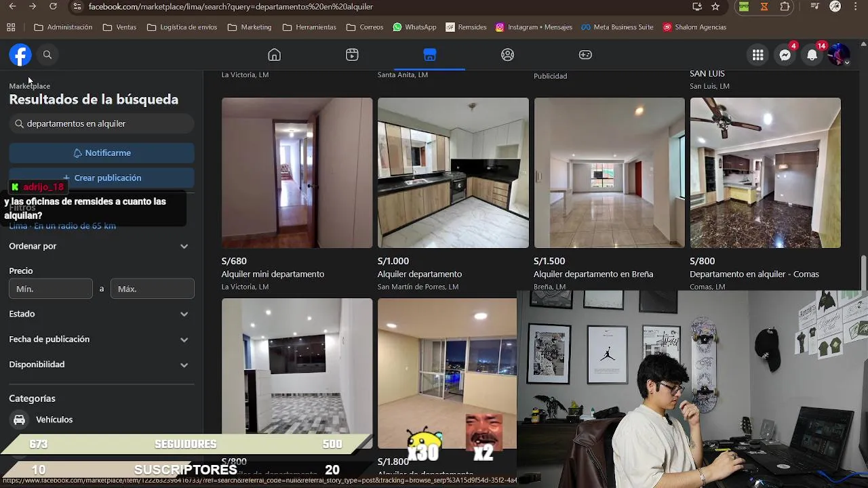868x488 pixels.
Task: Click the browser forward arrow
Action: (32, 6)
